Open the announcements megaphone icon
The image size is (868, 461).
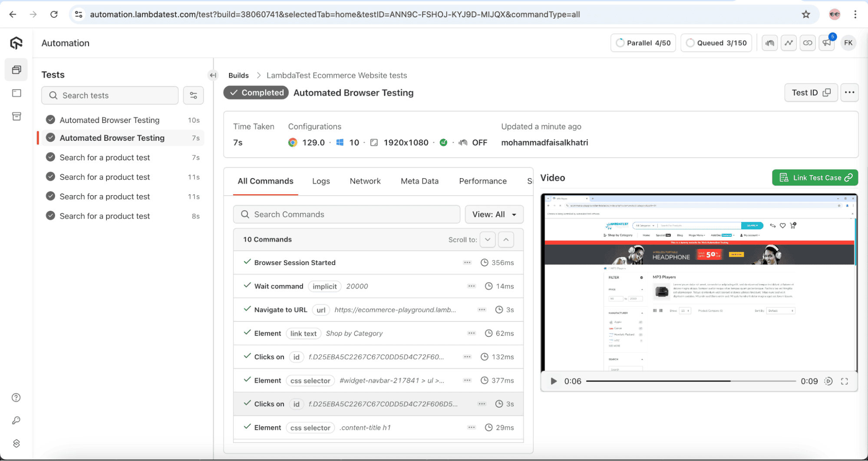826,43
